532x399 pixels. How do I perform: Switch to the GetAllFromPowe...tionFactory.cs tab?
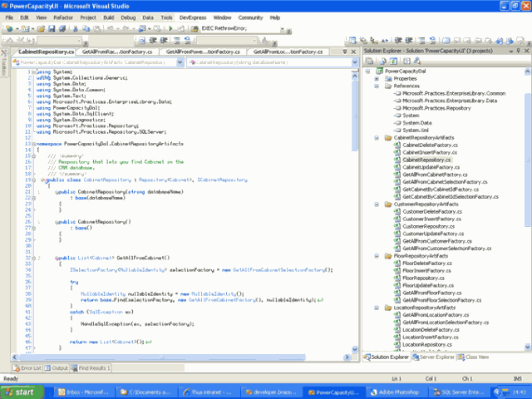pyautogui.click(x=203, y=52)
